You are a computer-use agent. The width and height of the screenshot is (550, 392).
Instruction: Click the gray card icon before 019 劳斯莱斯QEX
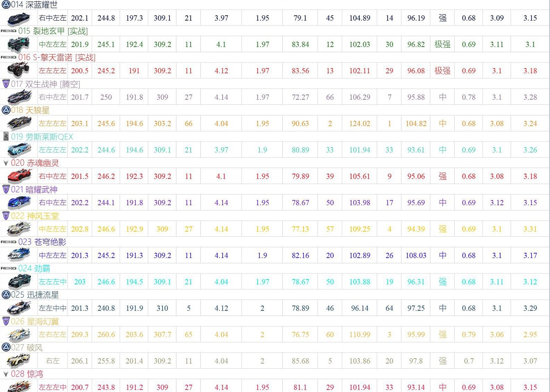point(5,136)
